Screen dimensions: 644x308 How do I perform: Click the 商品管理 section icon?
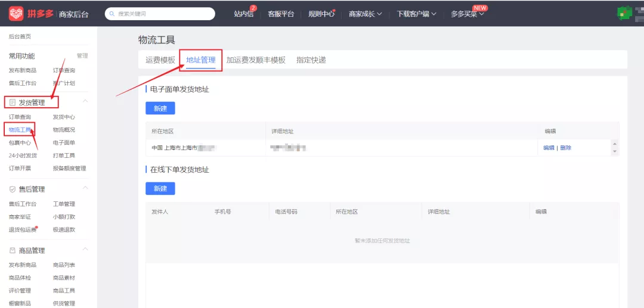coord(13,250)
